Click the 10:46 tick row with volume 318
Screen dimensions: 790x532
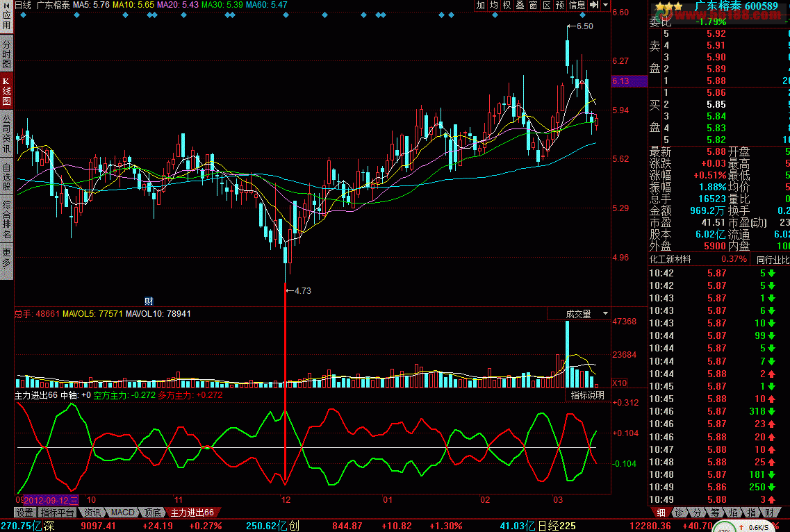click(719, 411)
